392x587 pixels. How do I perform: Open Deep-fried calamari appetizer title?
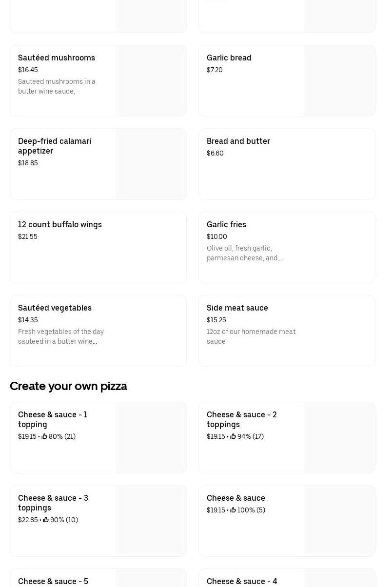tap(55, 146)
